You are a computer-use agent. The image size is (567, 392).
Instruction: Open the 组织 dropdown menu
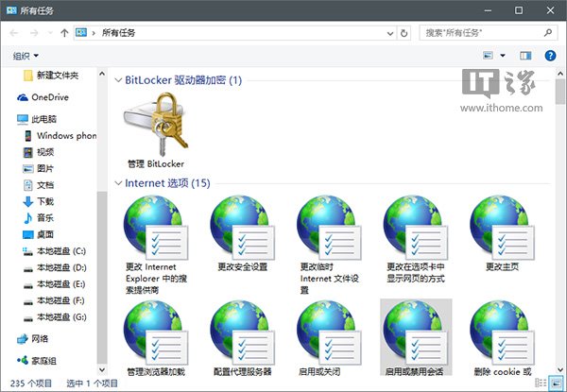26,56
